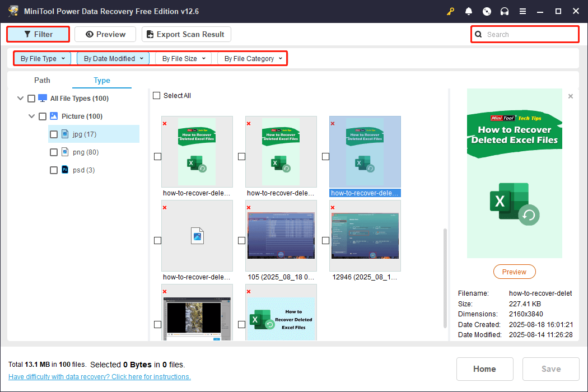The width and height of the screenshot is (588, 392).
Task: Select the 105 (2025_08_18 screenshot thumbnail
Action: [281, 236]
